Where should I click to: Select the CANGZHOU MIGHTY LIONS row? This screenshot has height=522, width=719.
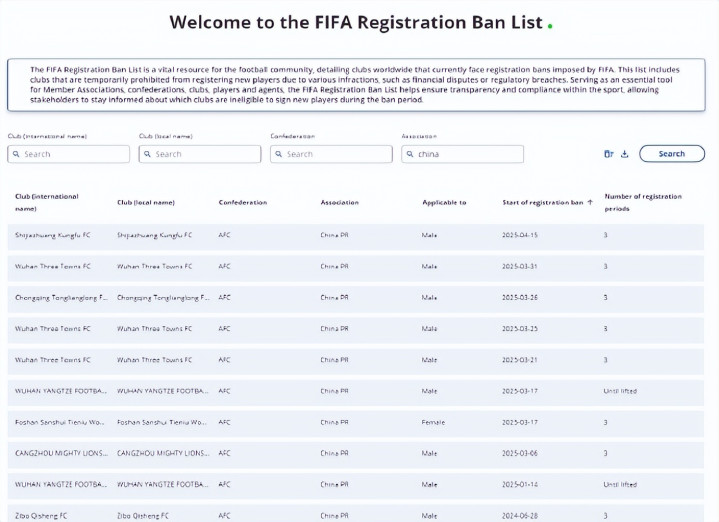(355, 453)
